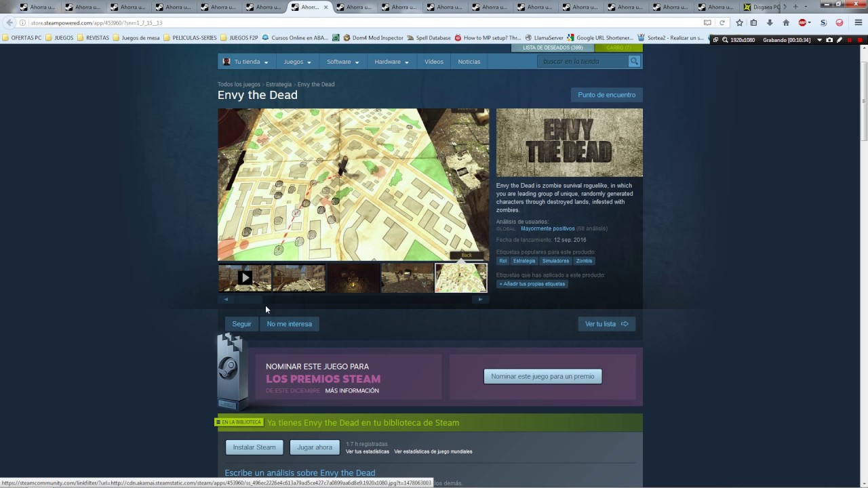Screen dimensions: 868x488
Task: Select the map screenshot thumbnail
Action: (x=461, y=278)
